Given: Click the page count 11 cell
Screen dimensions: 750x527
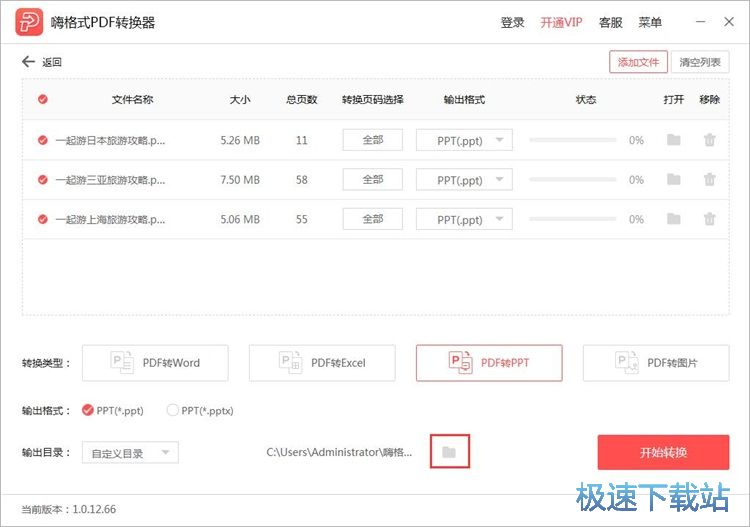Looking at the screenshot, I should (x=301, y=140).
